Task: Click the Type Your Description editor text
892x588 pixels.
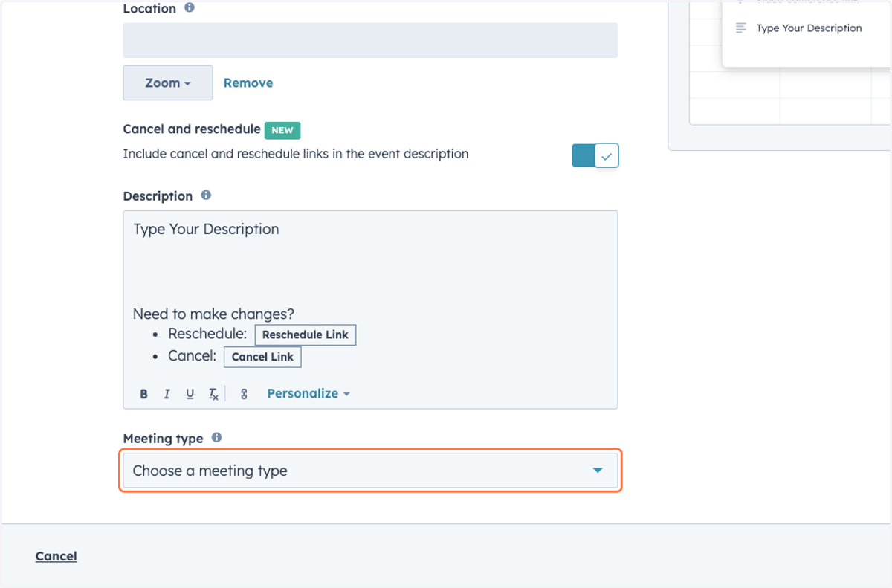Action: pos(206,229)
